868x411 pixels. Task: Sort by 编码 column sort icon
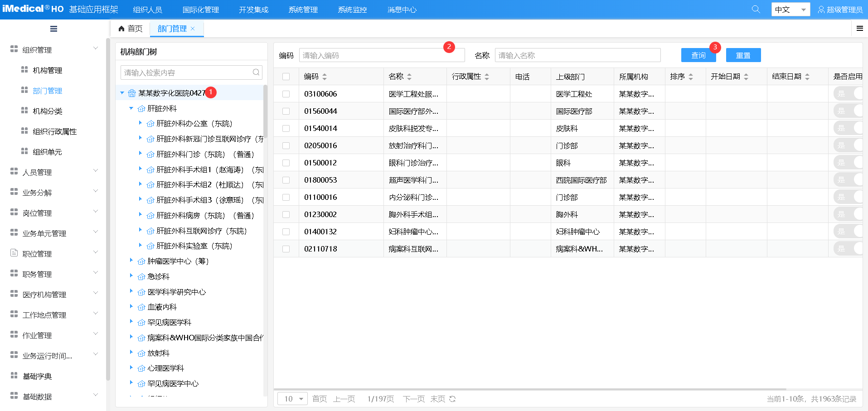(x=325, y=77)
